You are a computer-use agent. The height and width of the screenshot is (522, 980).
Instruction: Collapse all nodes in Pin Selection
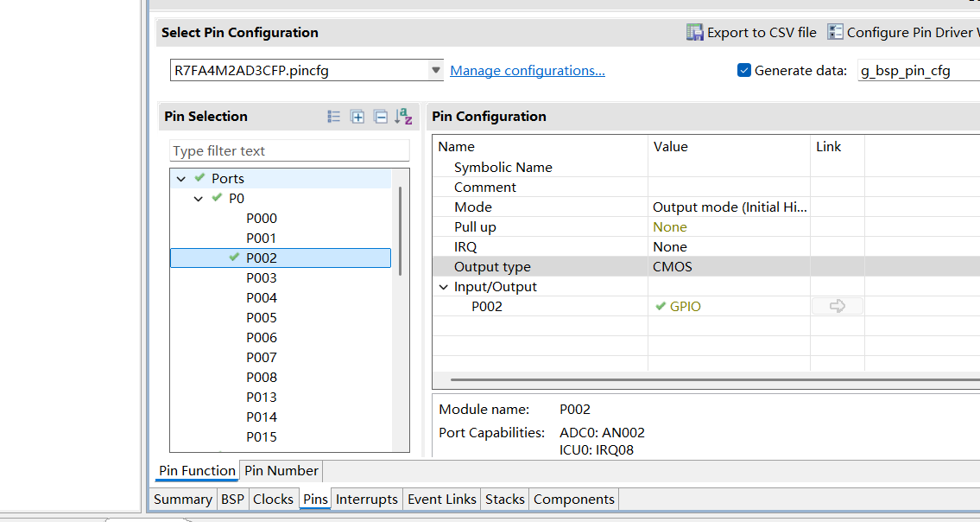coord(380,117)
